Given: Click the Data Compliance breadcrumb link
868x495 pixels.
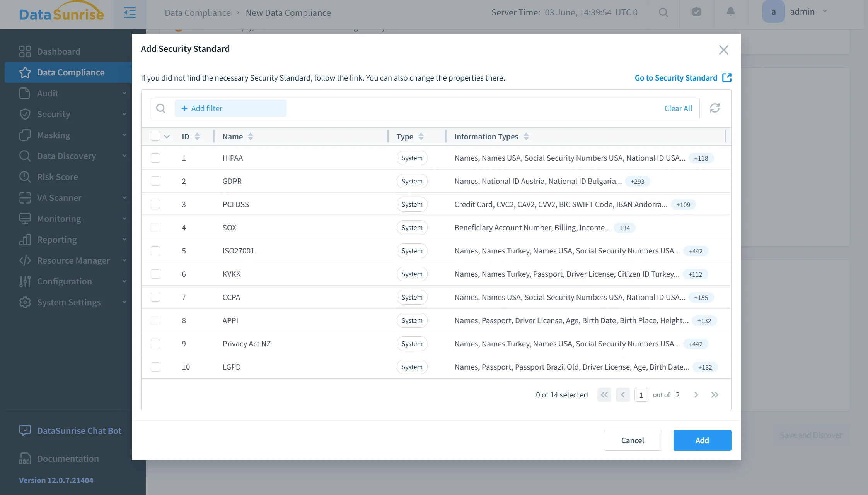Looking at the screenshot, I should [198, 13].
